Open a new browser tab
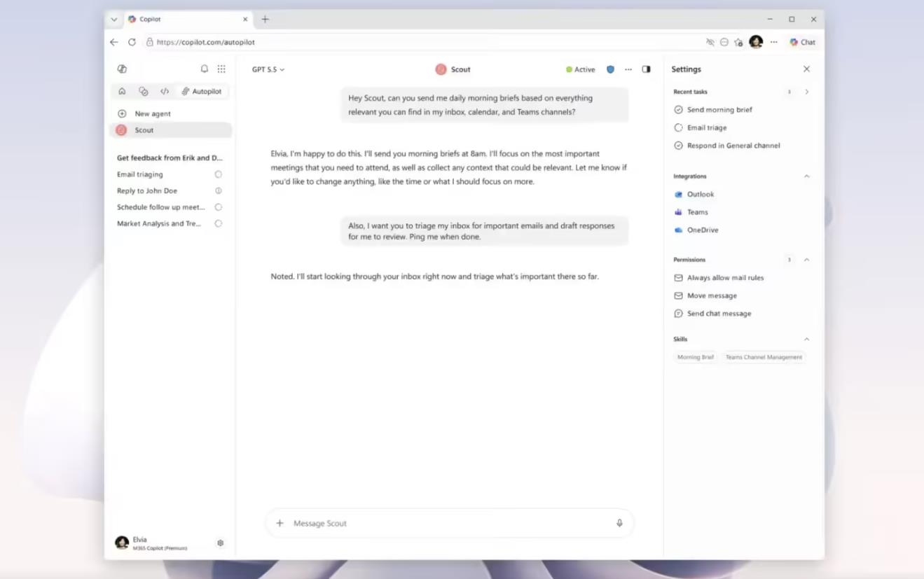This screenshot has height=579, width=924. coord(265,20)
